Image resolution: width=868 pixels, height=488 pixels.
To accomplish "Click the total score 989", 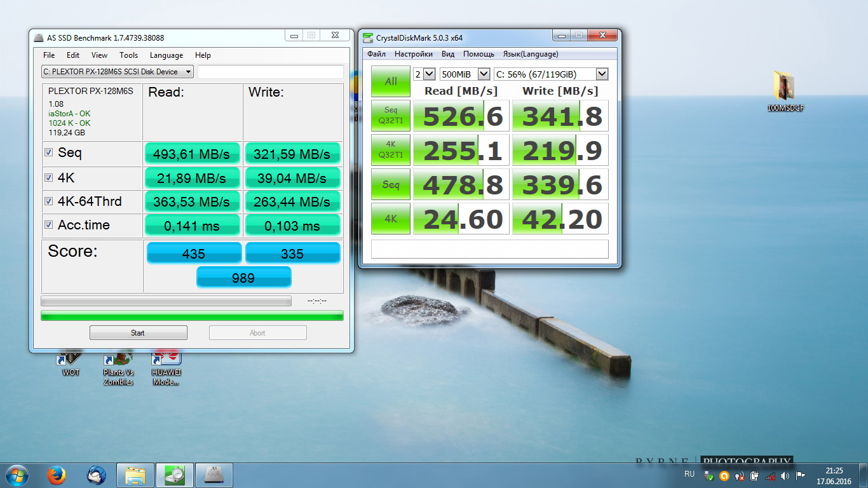I will [x=243, y=277].
